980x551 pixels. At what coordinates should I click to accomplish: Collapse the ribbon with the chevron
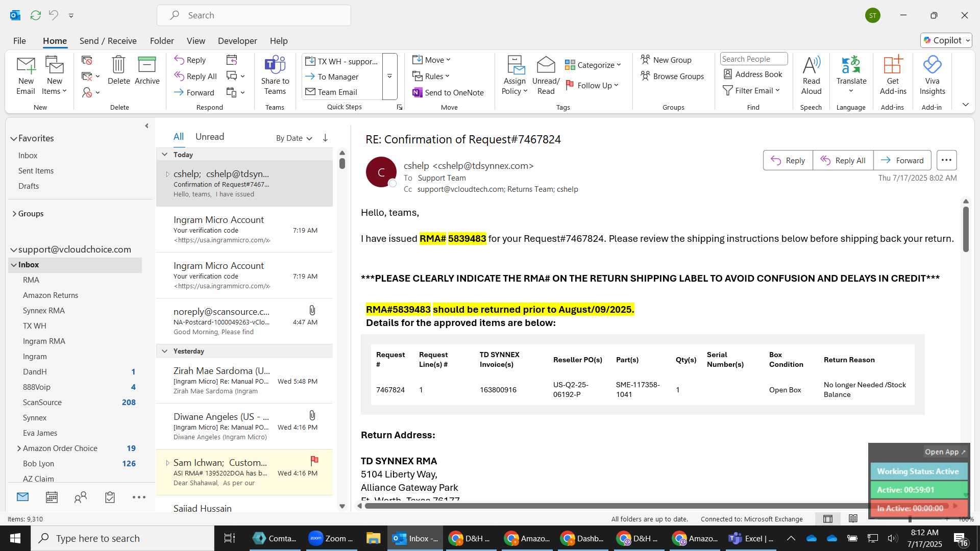(x=965, y=105)
